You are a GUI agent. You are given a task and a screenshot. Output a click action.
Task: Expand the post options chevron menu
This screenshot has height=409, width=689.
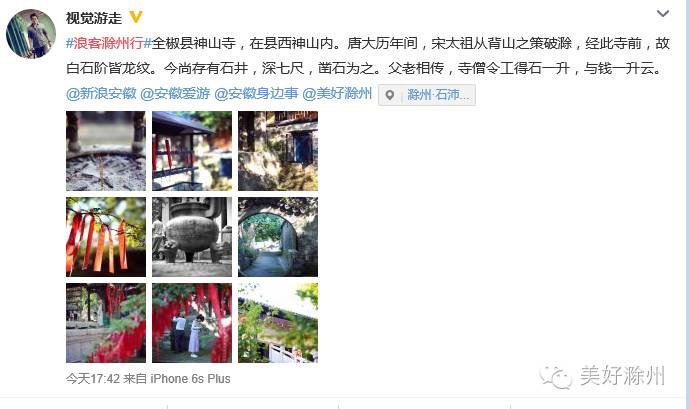663,14
